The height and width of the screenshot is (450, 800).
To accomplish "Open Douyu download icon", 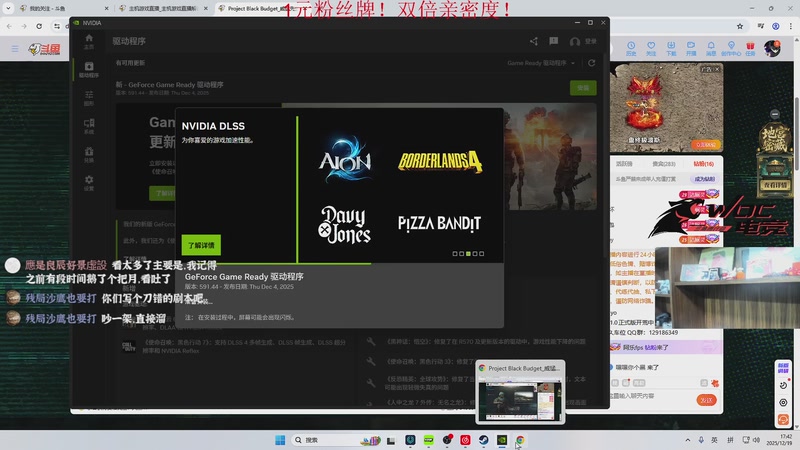I will 671,48.
